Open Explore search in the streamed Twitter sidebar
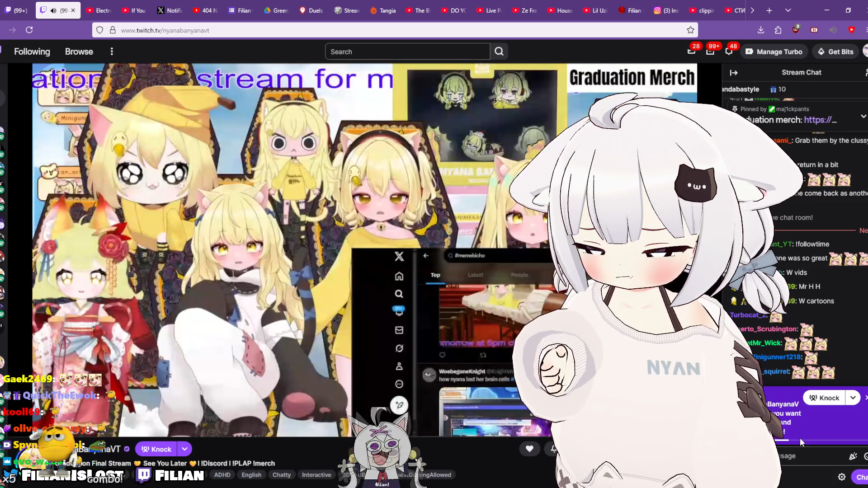Viewport: 868px width, 488px height. [399, 294]
